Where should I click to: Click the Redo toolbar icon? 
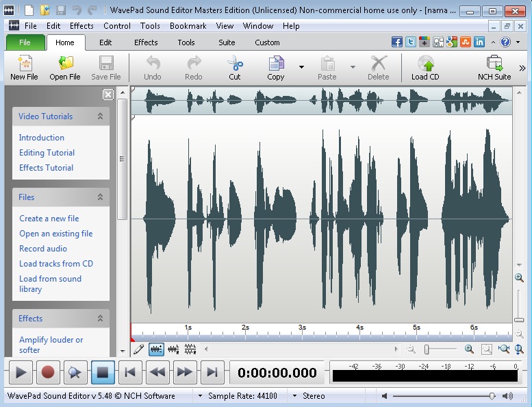point(193,68)
